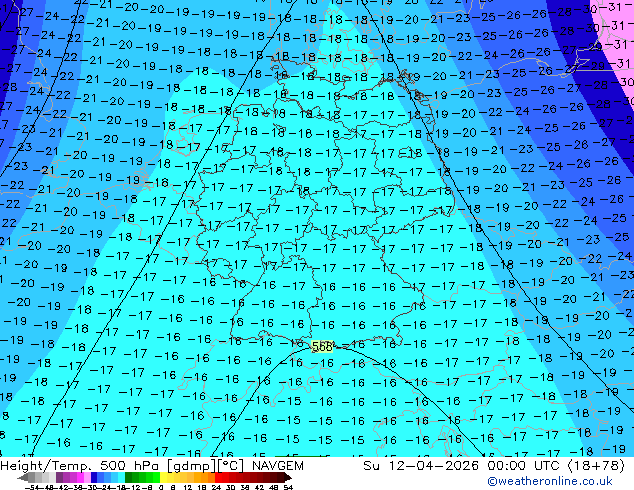
Task: Click the [°C] unit label
Action: (x=230, y=466)
